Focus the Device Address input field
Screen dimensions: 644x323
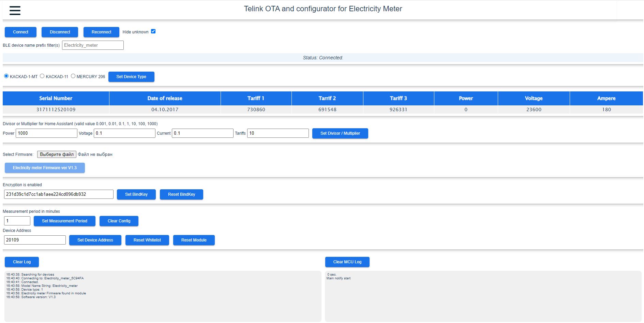[x=35, y=240]
